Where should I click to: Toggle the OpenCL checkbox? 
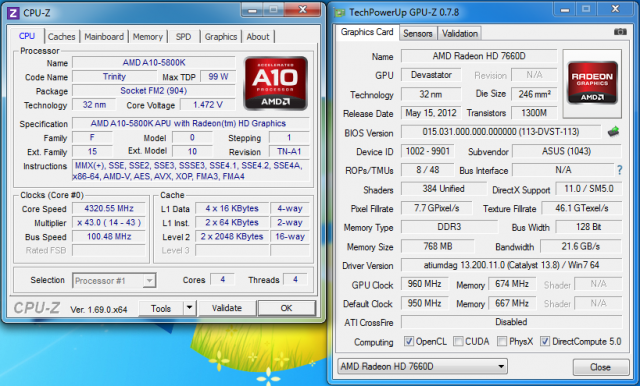[409, 341]
